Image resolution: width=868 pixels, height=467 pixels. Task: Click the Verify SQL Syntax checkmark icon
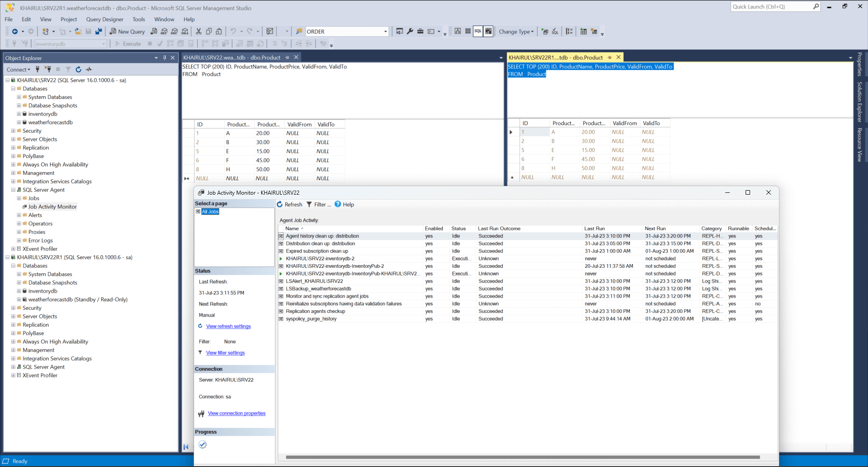pyautogui.click(x=555, y=32)
